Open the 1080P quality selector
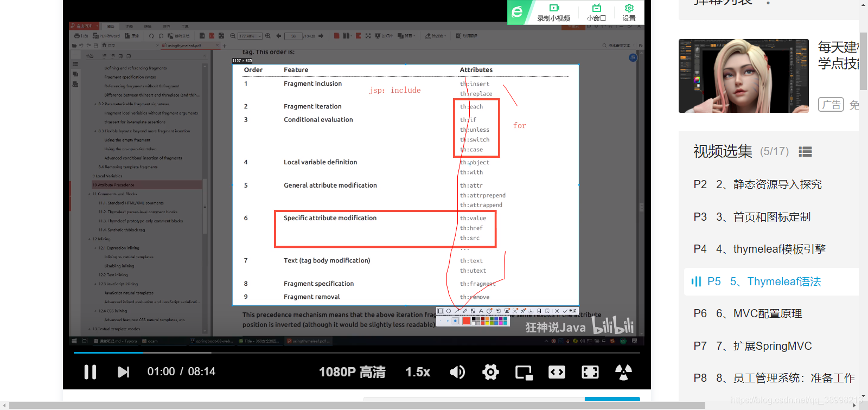The width and height of the screenshot is (868, 410). click(x=352, y=372)
